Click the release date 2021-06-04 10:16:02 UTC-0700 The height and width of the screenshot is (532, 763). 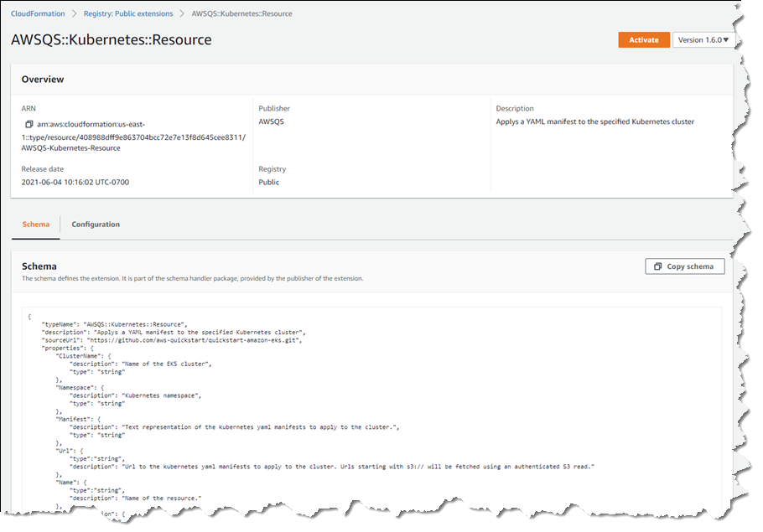pyautogui.click(x=75, y=183)
